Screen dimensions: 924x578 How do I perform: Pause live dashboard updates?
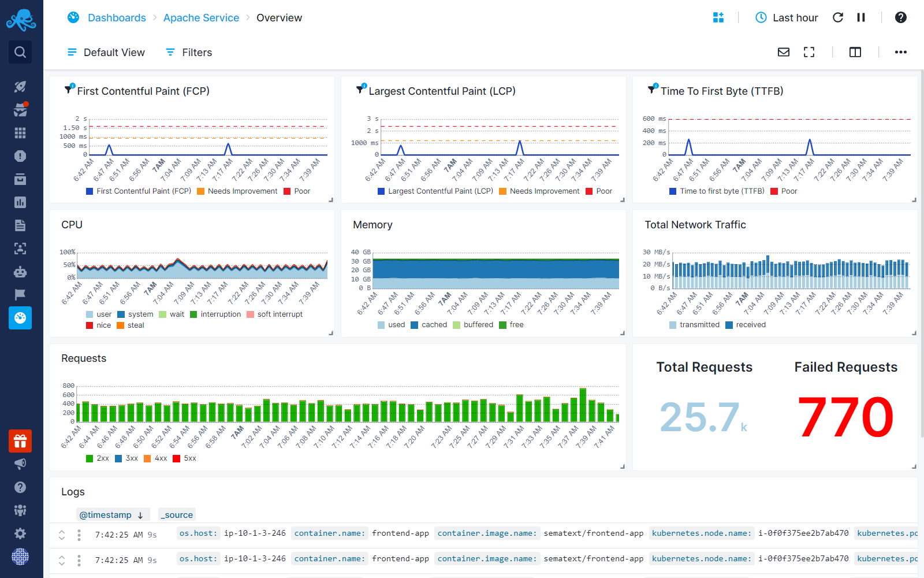861,17
